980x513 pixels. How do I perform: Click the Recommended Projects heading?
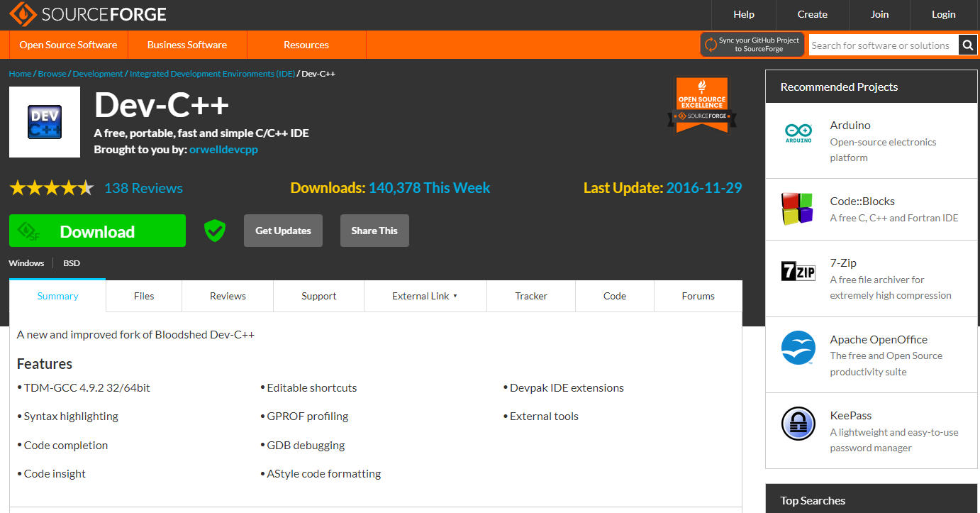(839, 87)
